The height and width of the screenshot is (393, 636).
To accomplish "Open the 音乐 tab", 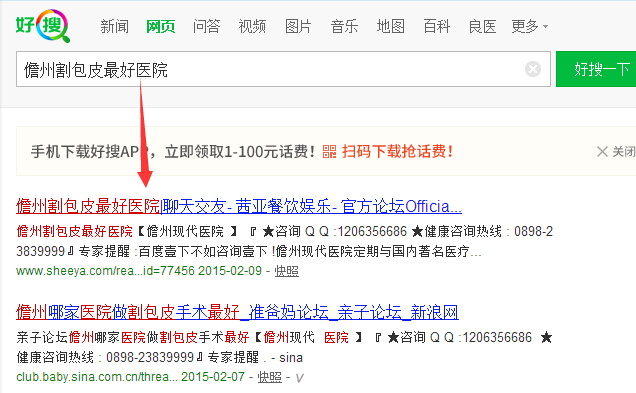I will pyautogui.click(x=344, y=26).
